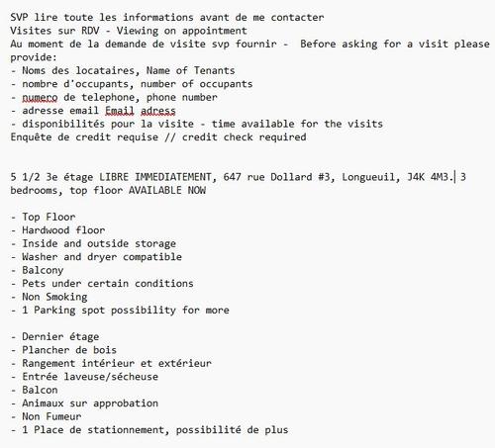495x448 pixels.
Task: Click the "Animaux sur approbation" line
Action: pos(84,403)
